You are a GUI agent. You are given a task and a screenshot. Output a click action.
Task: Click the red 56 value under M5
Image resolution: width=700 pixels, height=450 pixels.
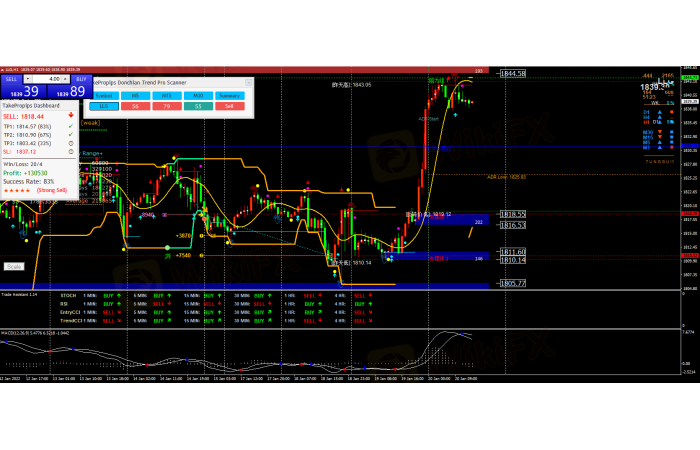(x=136, y=105)
